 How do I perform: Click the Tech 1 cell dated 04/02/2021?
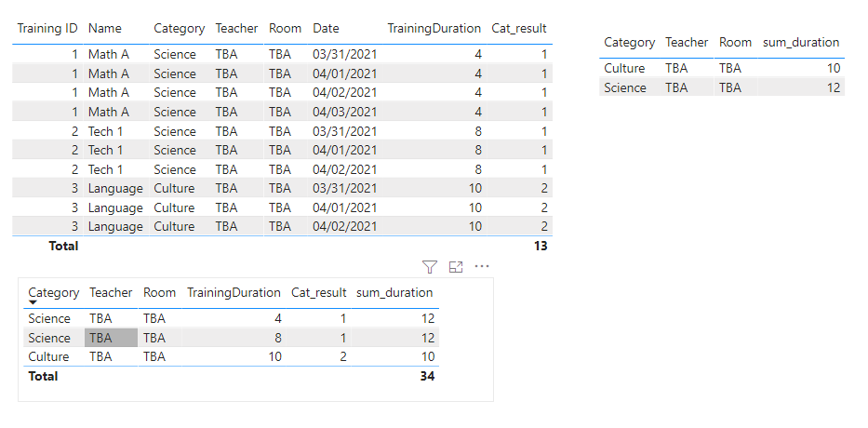click(x=104, y=169)
